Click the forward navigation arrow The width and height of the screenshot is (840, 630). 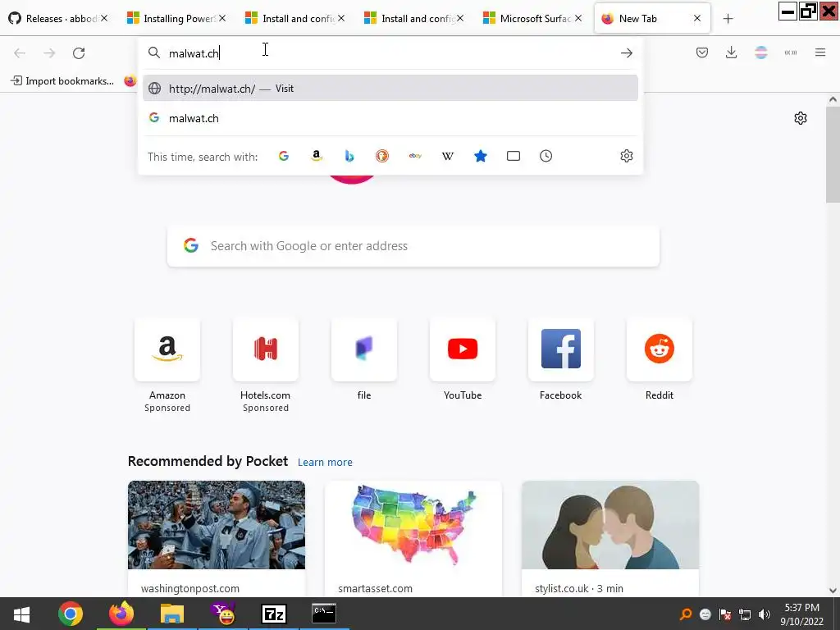(49, 53)
